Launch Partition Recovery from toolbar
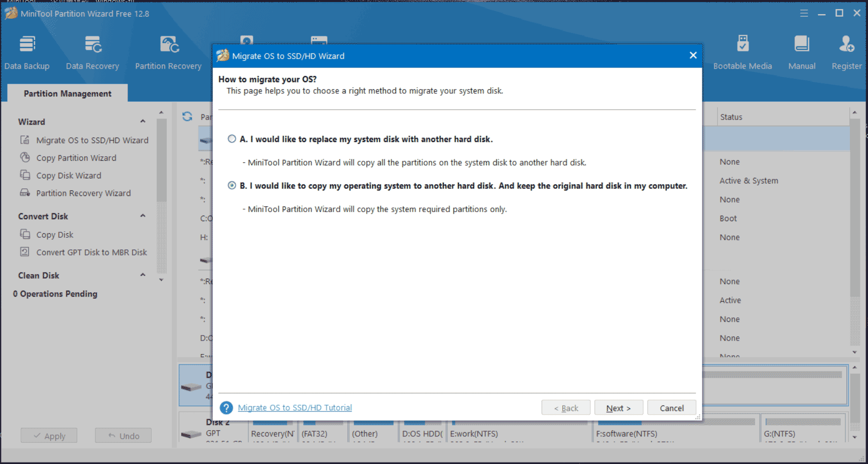 pos(168,52)
